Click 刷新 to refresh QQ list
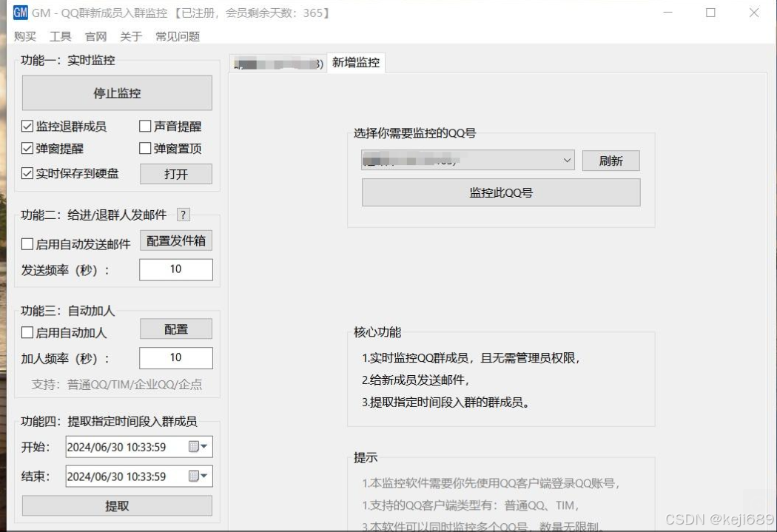 pyautogui.click(x=611, y=161)
